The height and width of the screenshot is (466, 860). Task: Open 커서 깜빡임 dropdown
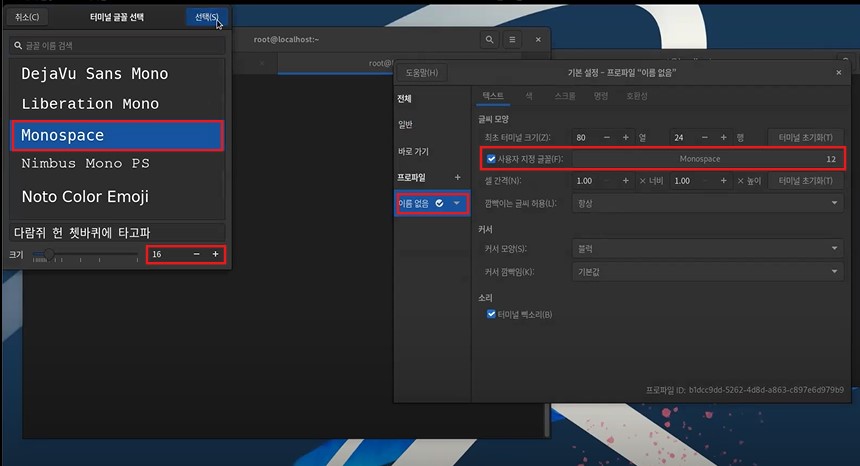(707, 272)
